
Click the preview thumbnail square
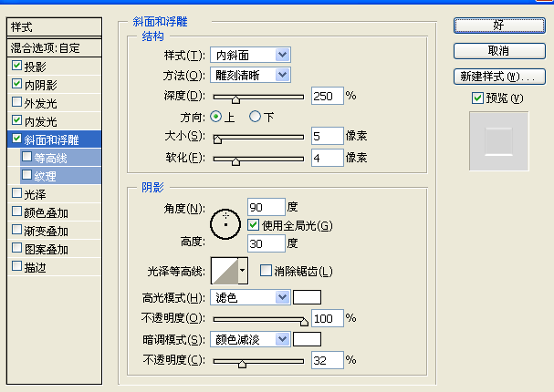click(x=499, y=141)
